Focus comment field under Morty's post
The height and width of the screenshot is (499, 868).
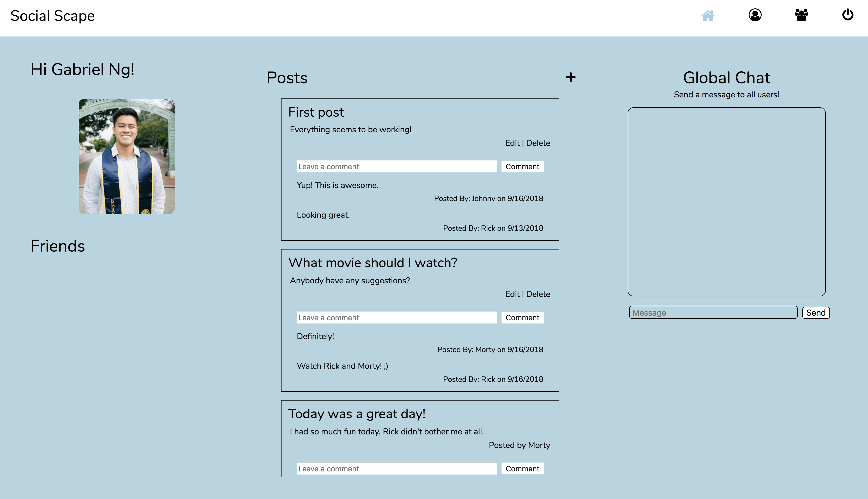coord(396,469)
